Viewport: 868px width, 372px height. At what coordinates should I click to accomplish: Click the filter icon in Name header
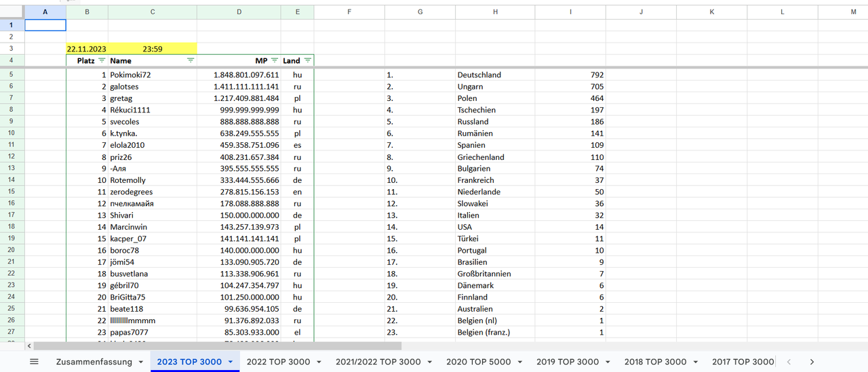click(x=191, y=60)
